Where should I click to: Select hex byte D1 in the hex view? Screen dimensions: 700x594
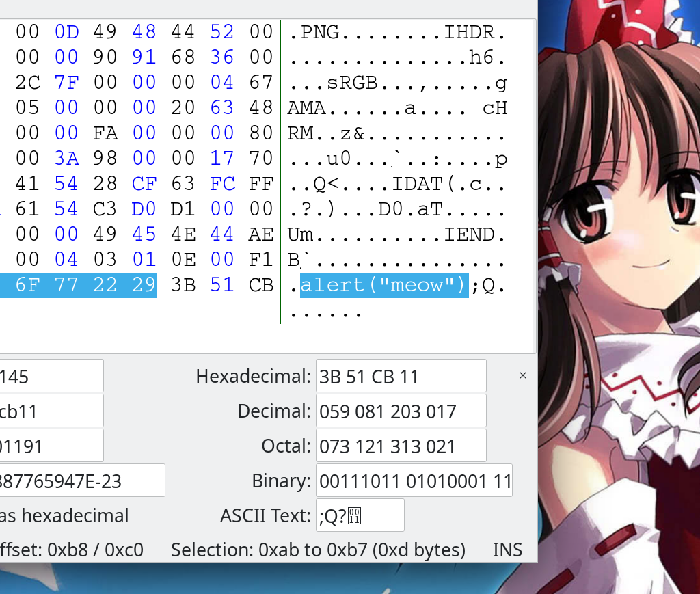(x=183, y=209)
